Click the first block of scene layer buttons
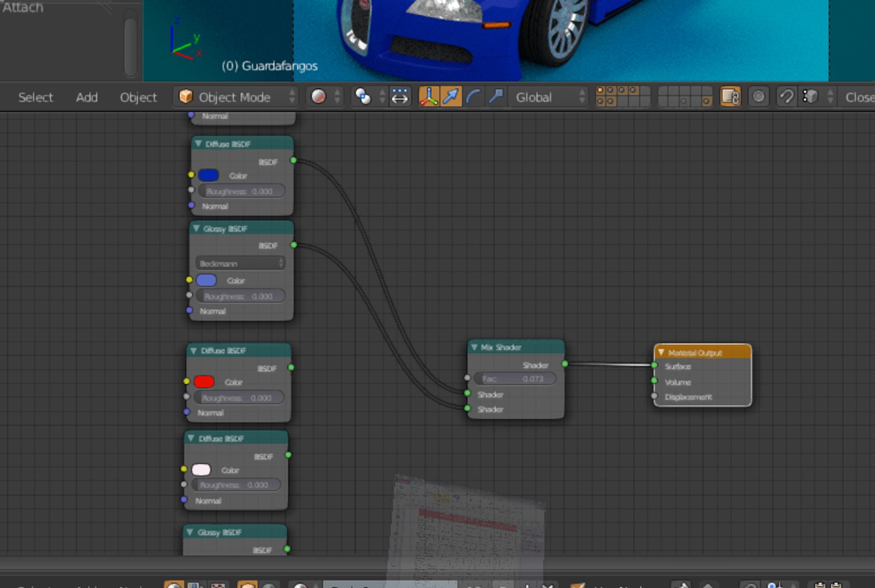This screenshot has width=875, height=588. (x=623, y=97)
